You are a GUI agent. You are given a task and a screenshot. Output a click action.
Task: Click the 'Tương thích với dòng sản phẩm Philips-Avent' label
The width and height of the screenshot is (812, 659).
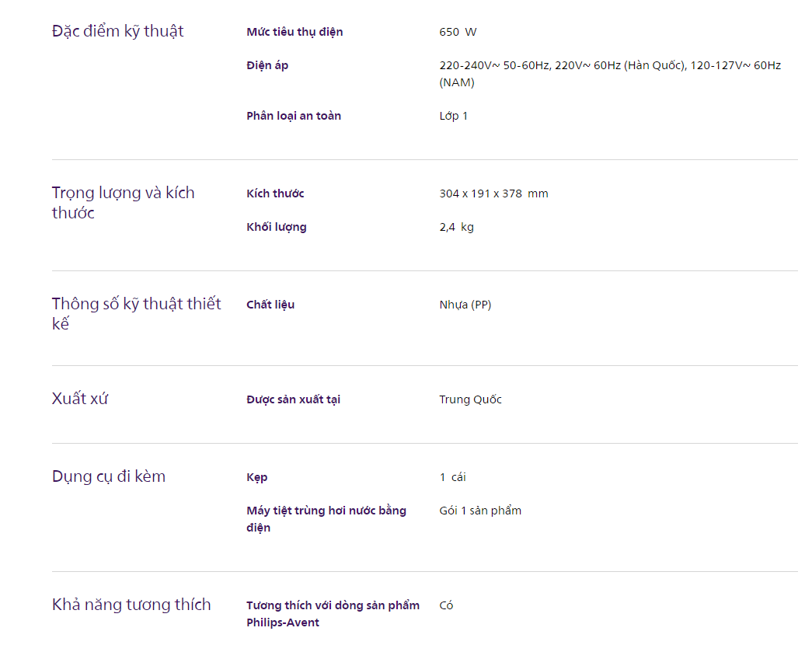[333, 614]
